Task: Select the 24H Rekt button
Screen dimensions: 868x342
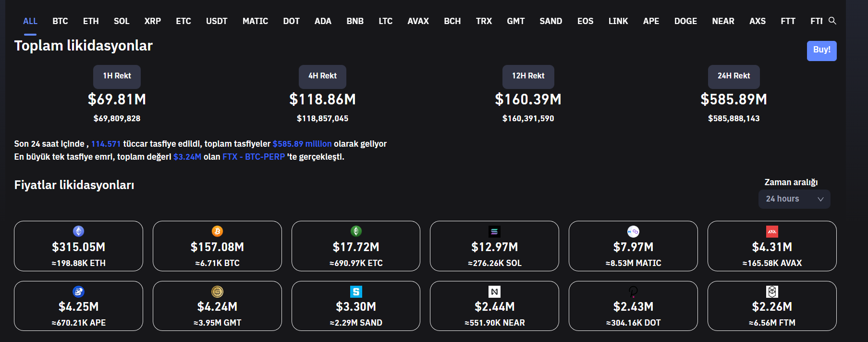Action: pos(734,76)
